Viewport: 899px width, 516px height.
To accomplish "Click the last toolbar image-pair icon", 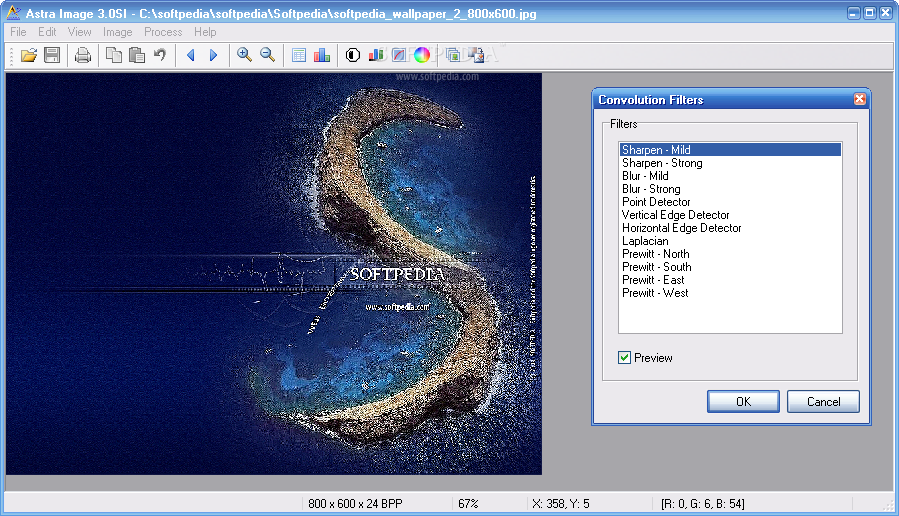I will [x=476, y=55].
